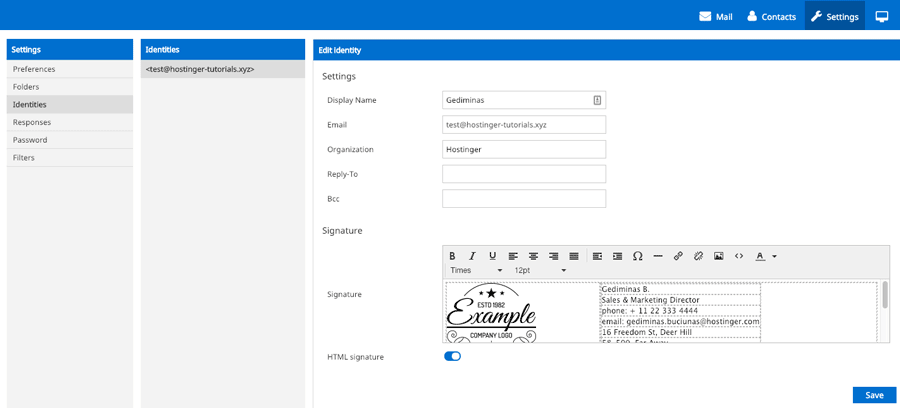Disable the HTML signature switch
900x408 pixels.
452,356
